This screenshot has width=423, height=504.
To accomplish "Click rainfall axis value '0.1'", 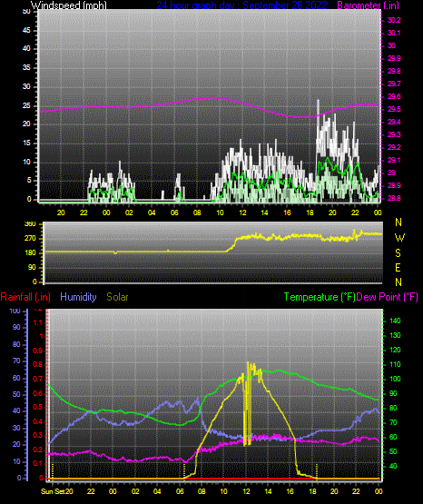I will 38,464.
